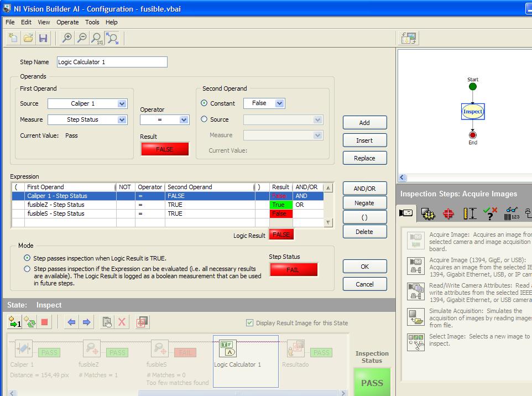Screen dimensions: 532x396
Task: Click the Run Inspection in Loop icon
Action: (30, 322)
